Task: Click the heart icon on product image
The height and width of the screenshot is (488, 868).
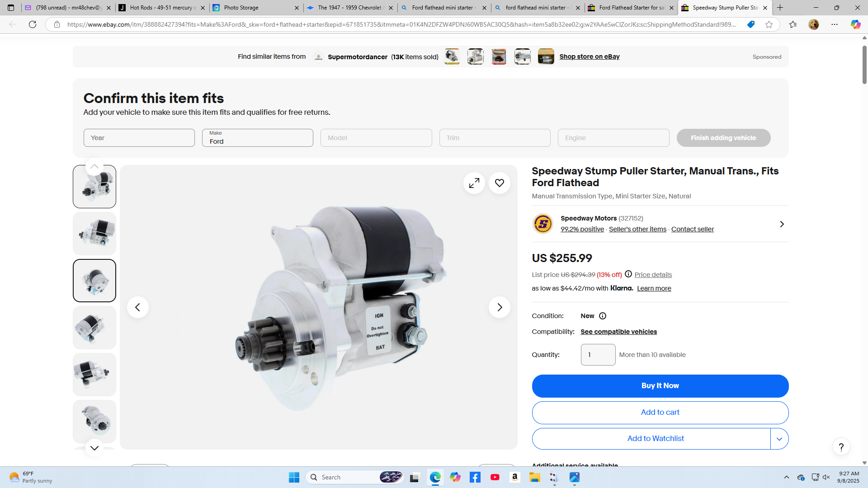Action: [499, 183]
